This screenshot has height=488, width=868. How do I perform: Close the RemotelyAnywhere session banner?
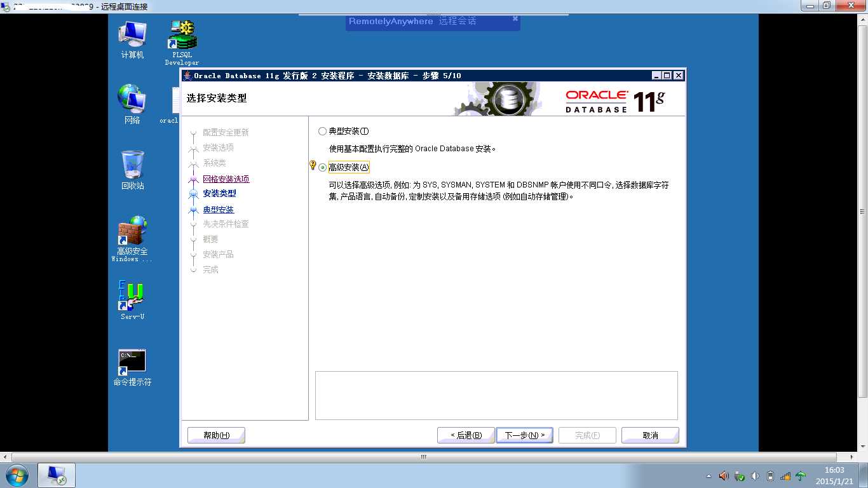pos(515,18)
